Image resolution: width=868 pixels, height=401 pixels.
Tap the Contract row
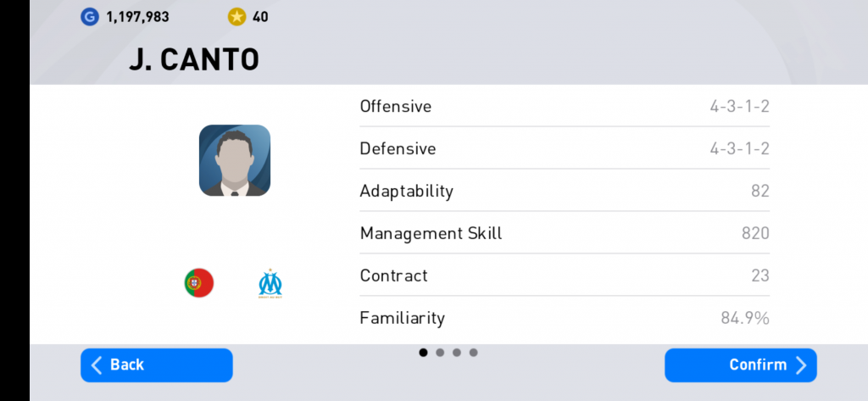click(x=565, y=276)
